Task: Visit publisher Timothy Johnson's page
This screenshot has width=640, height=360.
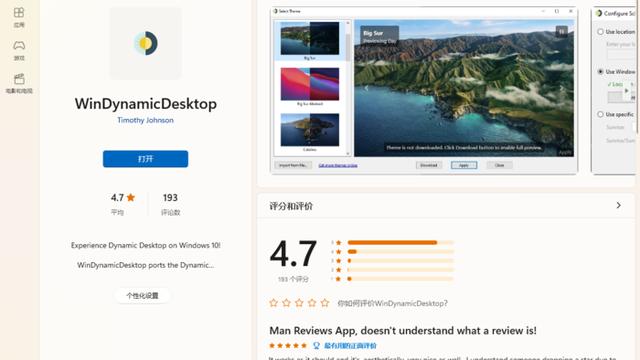Action: pos(145,120)
